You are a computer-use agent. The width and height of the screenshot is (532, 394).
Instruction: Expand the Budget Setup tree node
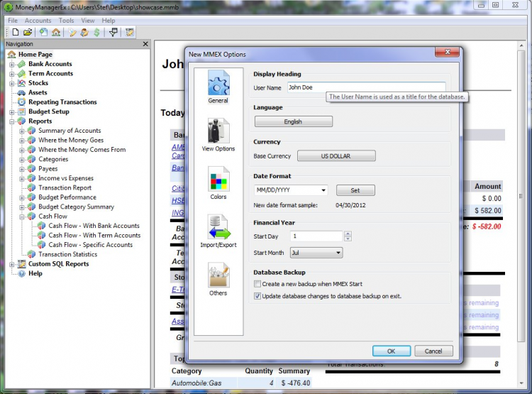pos(12,111)
